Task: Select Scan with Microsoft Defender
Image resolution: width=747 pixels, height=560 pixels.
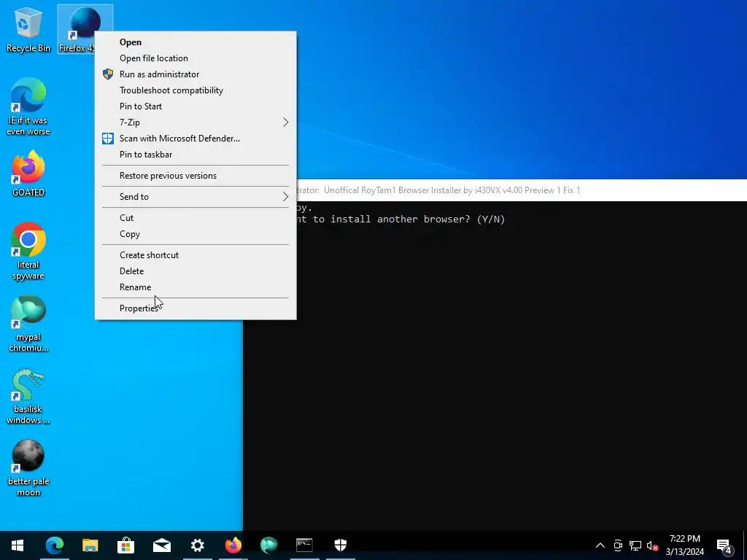Action: [196, 139]
